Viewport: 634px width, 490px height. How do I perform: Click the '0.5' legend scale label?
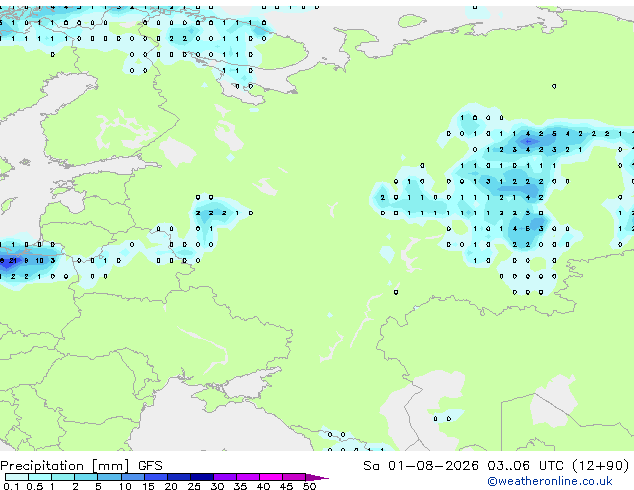34,486
